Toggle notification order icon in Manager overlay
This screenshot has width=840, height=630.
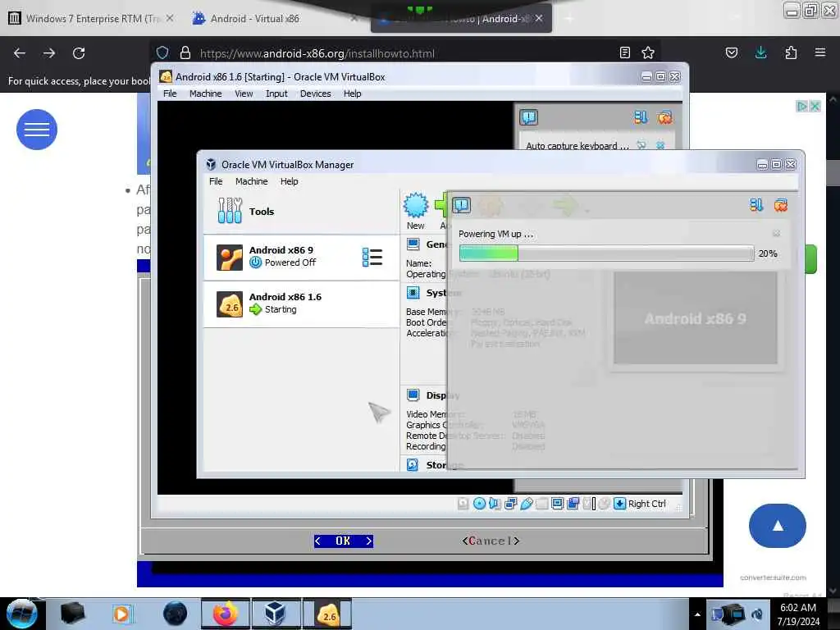756,204
